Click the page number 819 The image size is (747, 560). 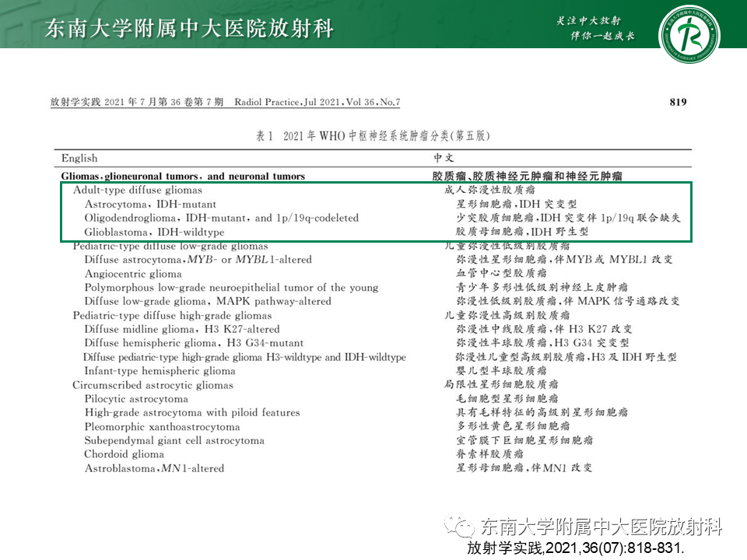(x=678, y=102)
